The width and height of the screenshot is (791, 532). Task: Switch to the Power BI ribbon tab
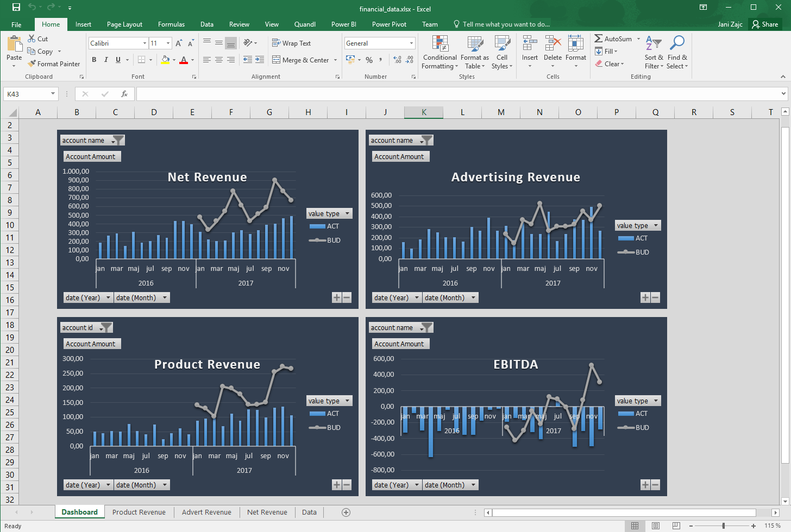(x=343, y=24)
